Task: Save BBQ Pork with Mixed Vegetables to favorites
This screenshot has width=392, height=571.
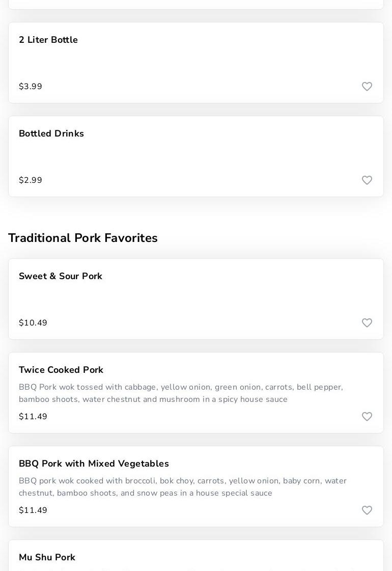Action: [x=367, y=510]
